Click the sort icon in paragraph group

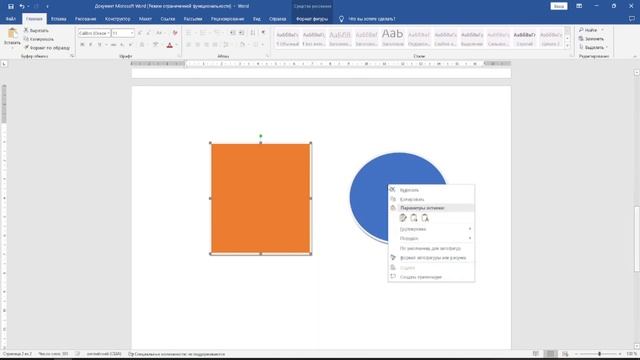[x=253, y=33]
